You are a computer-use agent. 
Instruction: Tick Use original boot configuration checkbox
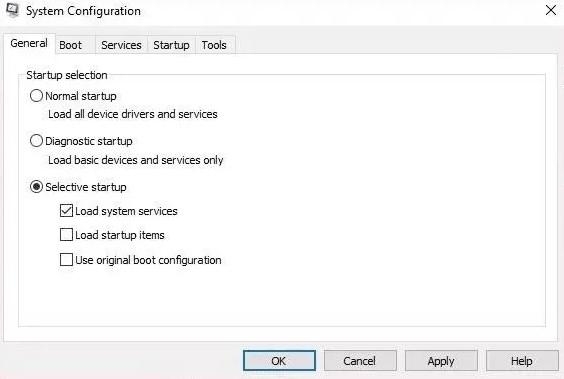tap(66, 260)
